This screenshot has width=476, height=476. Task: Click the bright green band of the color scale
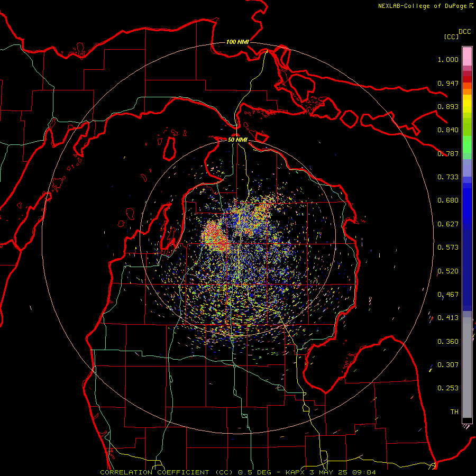tap(467, 144)
